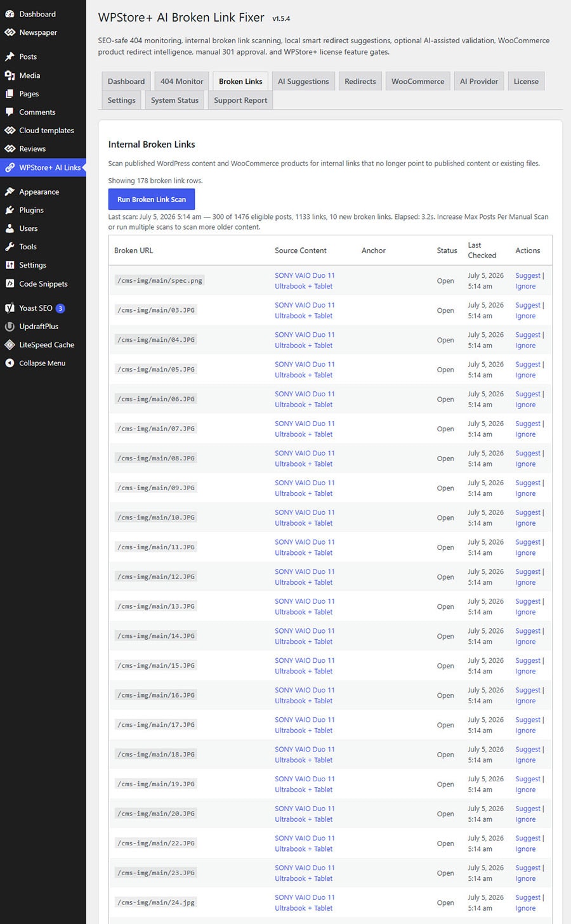Click the Cloud templates icon
Image resolution: width=571 pixels, height=924 pixels.
10,130
